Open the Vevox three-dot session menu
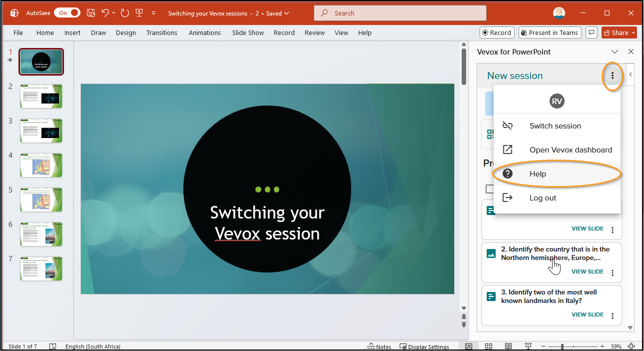 (x=613, y=76)
